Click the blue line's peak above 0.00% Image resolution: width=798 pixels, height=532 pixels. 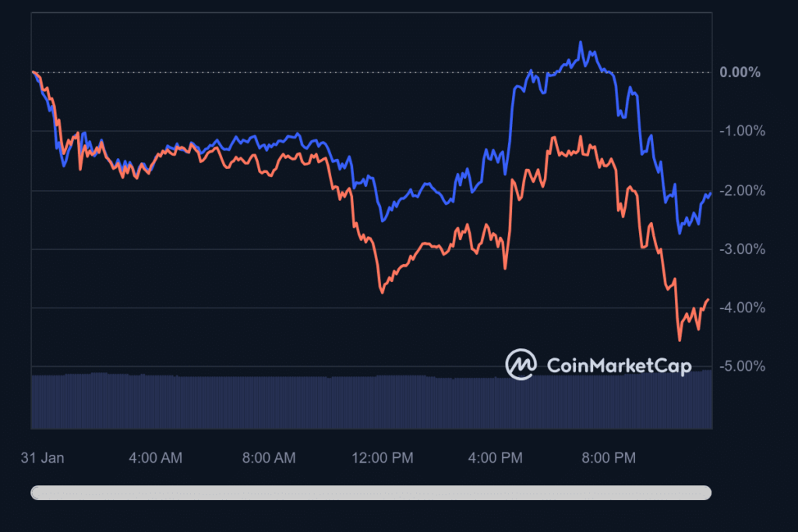click(x=581, y=43)
